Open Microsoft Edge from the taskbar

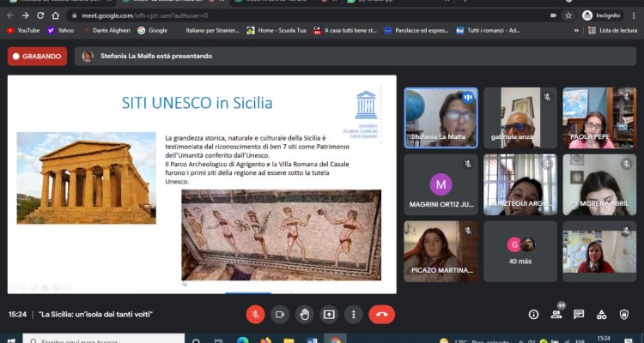pyautogui.click(x=243, y=340)
